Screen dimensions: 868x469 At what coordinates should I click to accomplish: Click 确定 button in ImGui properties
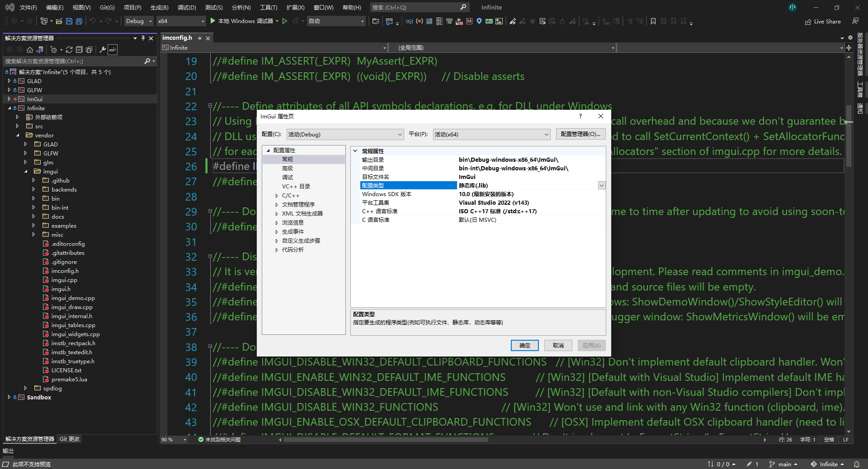[x=524, y=345]
